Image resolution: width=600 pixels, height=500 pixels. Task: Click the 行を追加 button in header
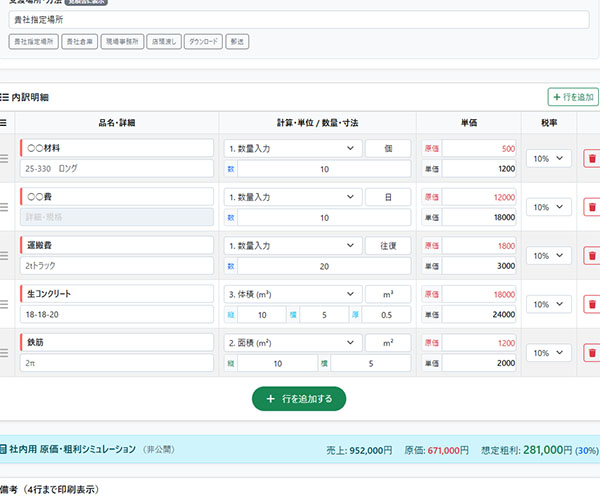[x=573, y=97]
